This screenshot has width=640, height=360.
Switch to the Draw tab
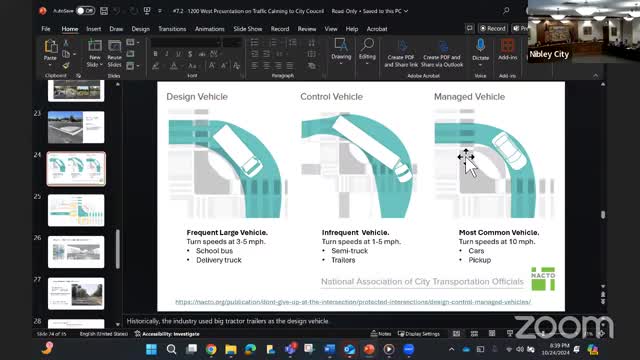click(x=116, y=29)
